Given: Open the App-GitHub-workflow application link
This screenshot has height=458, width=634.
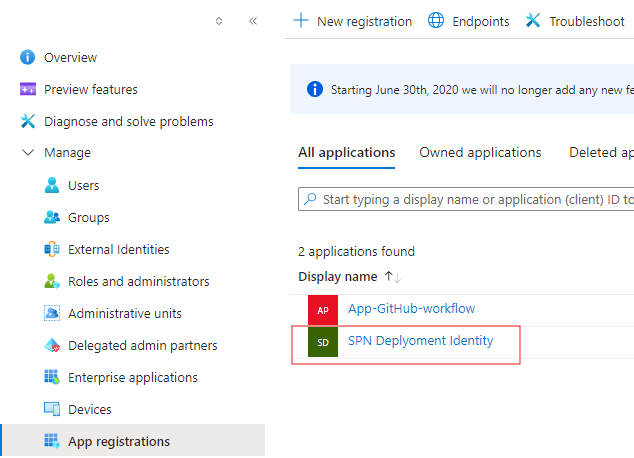Looking at the screenshot, I should pos(411,309).
